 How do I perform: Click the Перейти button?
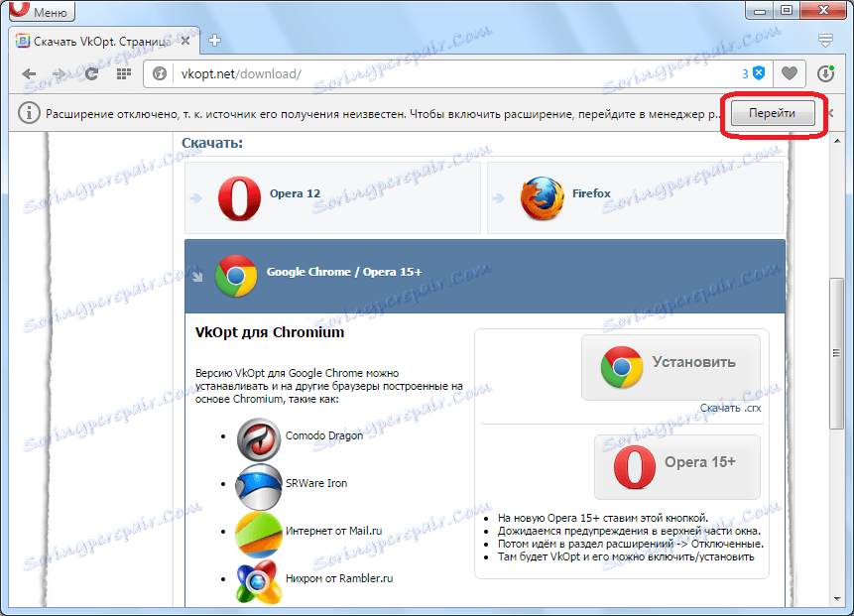[x=773, y=113]
